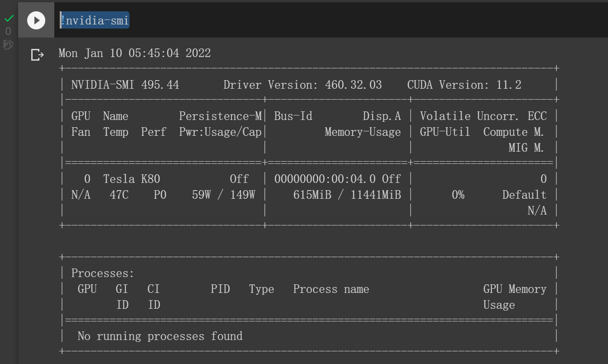
Task: Click 'GPU Memory' column header
Action: click(x=515, y=289)
